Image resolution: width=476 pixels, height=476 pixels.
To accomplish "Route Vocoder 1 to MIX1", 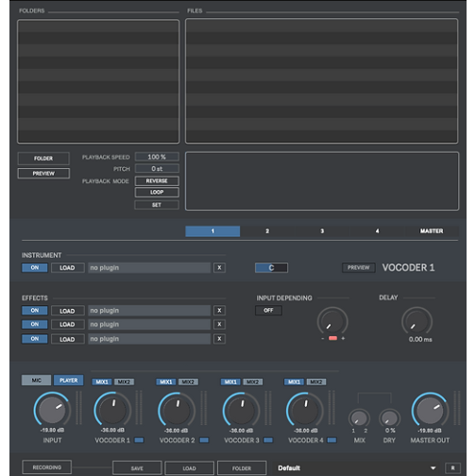I will 102,382.
